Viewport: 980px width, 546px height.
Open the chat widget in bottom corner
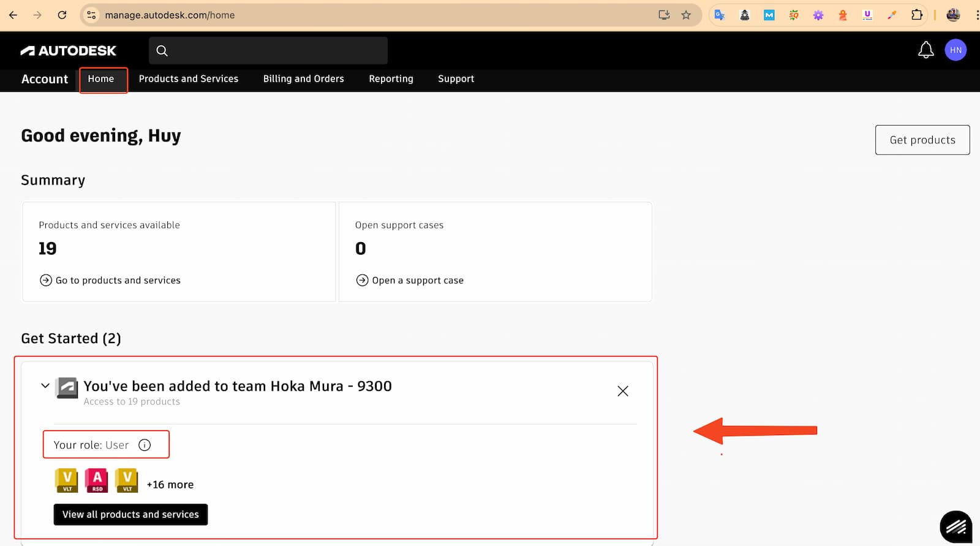tap(956, 526)
